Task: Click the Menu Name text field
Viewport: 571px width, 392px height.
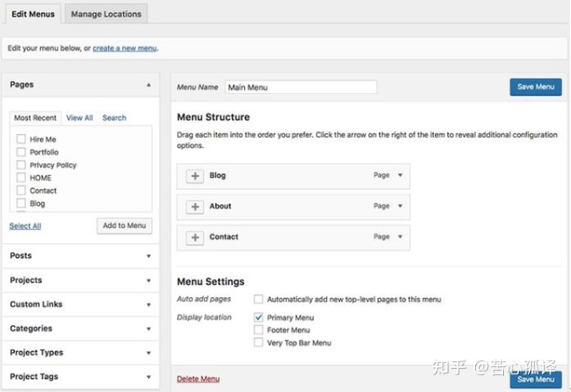Action: point(299,87)
